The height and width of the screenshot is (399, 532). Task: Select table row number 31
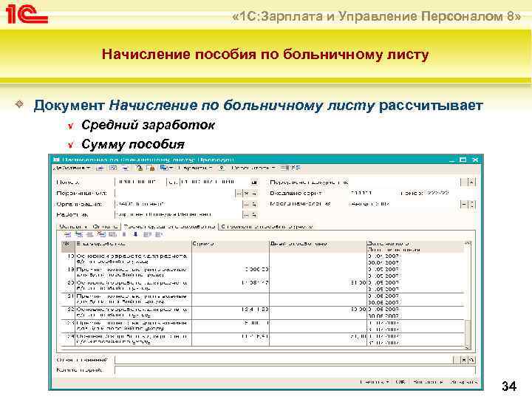[262, 299]
